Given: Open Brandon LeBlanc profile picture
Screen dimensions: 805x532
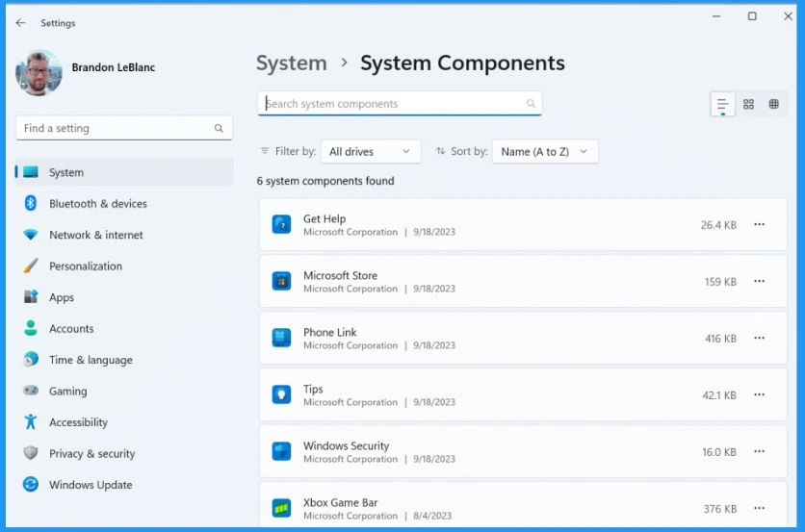Looking at the screenshot, I should tap(39, 72).
